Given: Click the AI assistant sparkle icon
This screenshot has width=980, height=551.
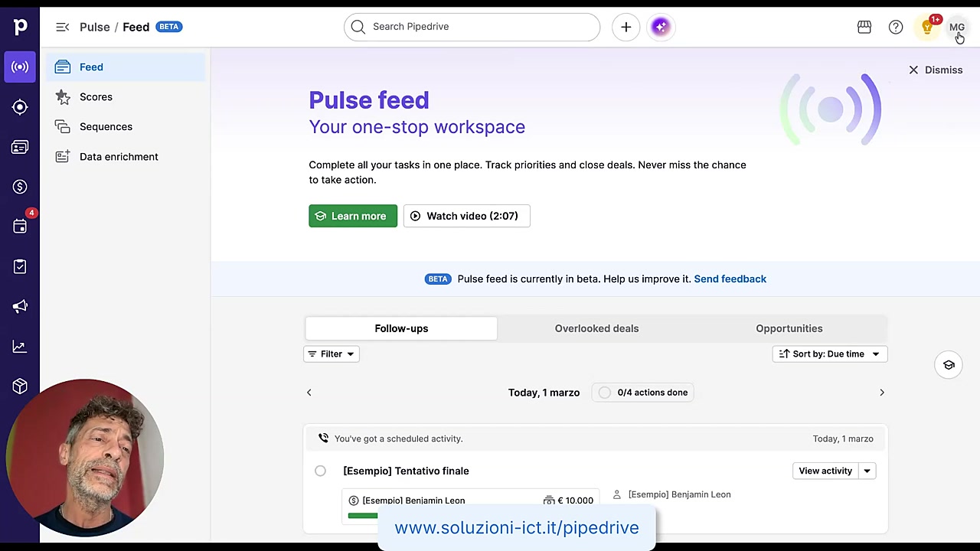Looking at the screenshot, I should tap(661, 27).
